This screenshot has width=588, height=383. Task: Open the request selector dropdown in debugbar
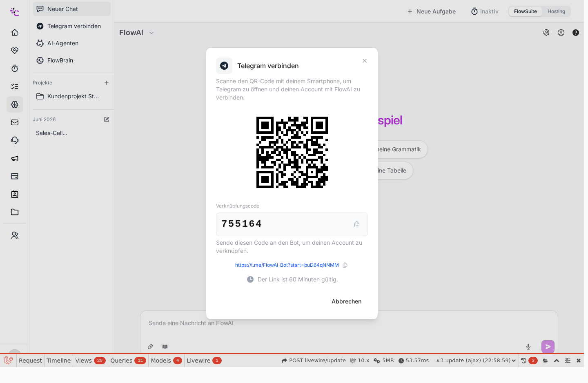click(x=476, y=361)
